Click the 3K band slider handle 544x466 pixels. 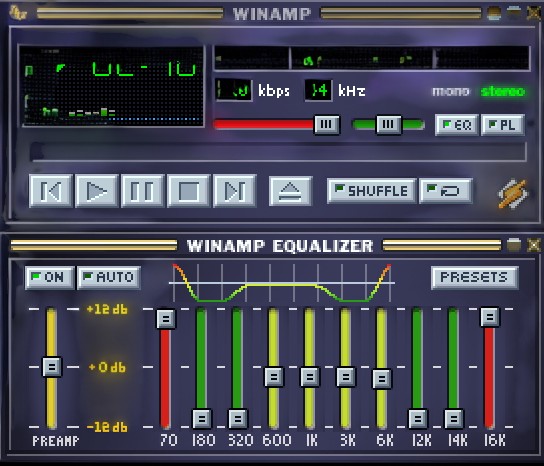point(346,377)
